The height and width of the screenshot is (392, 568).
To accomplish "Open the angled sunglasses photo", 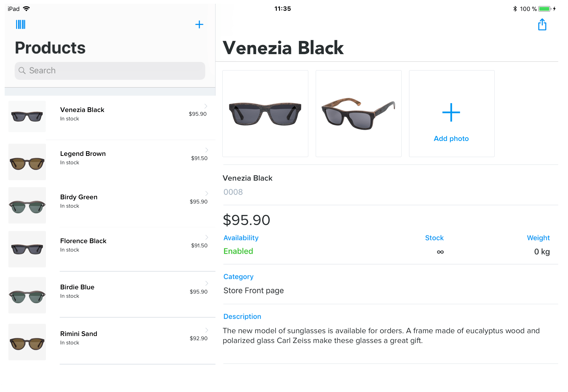I will 358,113.
